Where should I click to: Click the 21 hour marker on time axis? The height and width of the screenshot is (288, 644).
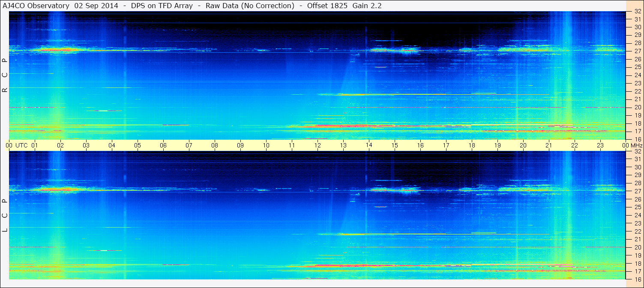coord(549,145)
